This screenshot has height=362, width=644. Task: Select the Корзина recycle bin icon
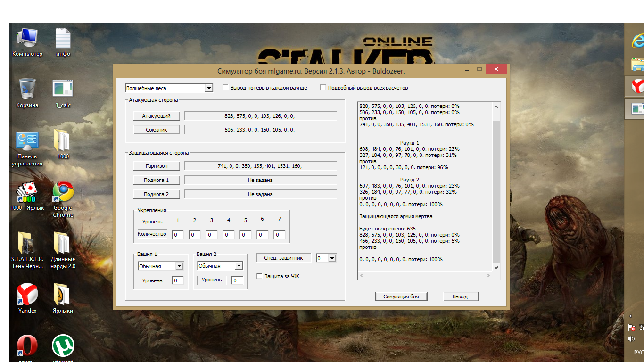(x=27, y=93)
